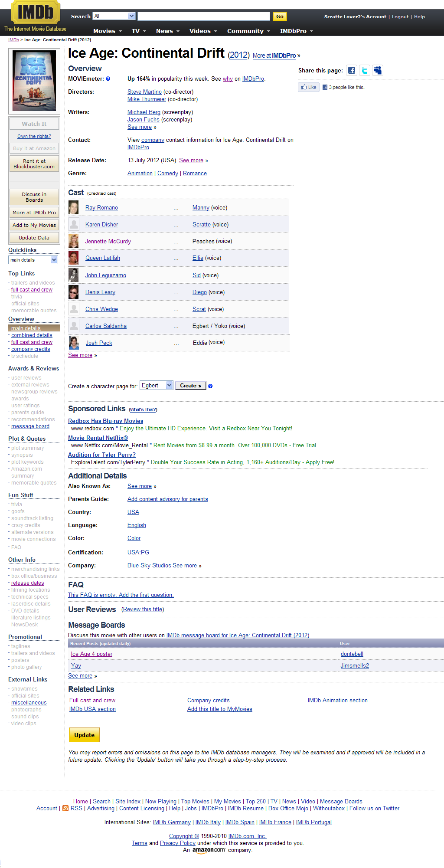This screenshot has height=868, width=444.
Task: Open Ice Age 4 poster board post
Action: (91, 654)
